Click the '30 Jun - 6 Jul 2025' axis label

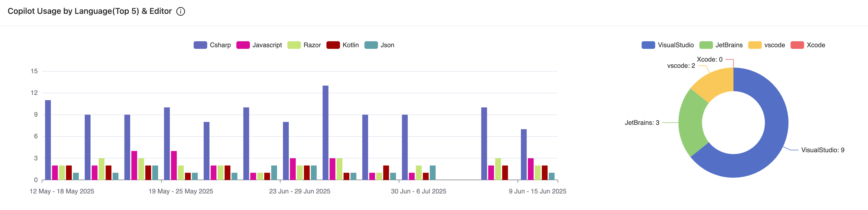tap(419, 192)
